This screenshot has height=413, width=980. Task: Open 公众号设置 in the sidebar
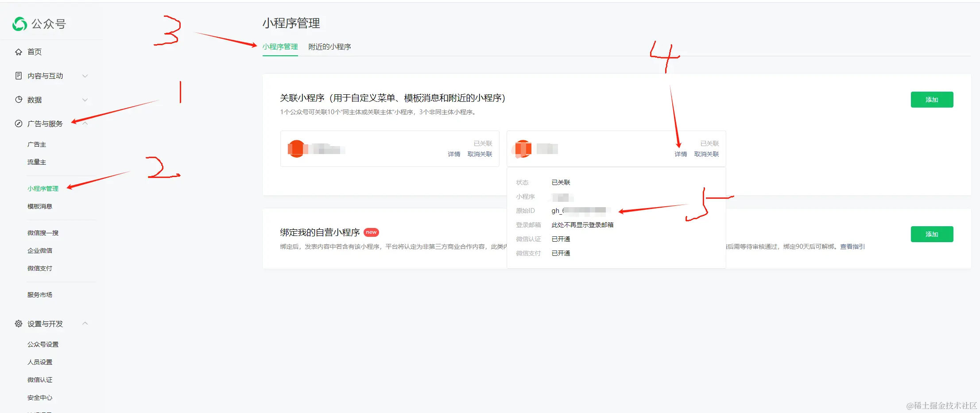coord(43,344)
